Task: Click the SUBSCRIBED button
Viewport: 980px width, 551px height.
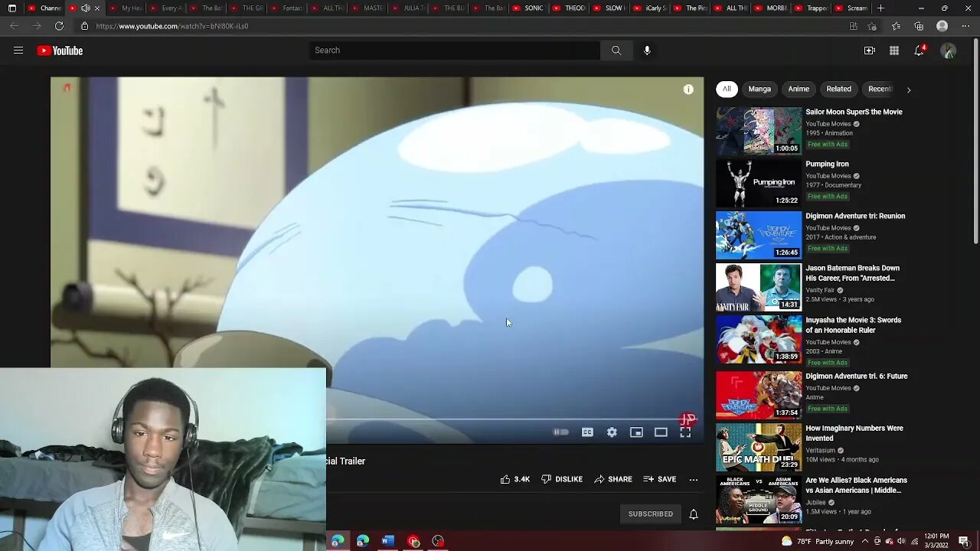Action: tap(651, 514)
